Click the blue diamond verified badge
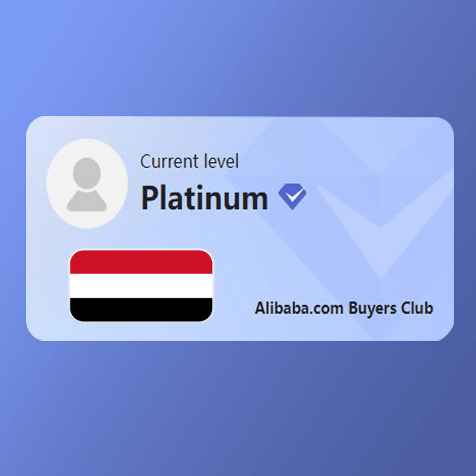 (x=293, y=196)
